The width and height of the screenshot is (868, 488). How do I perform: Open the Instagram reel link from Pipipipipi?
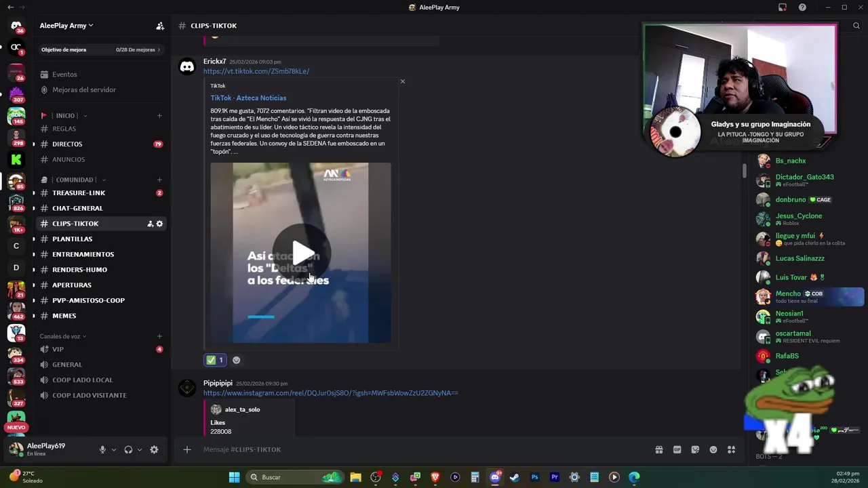(330, 393)
